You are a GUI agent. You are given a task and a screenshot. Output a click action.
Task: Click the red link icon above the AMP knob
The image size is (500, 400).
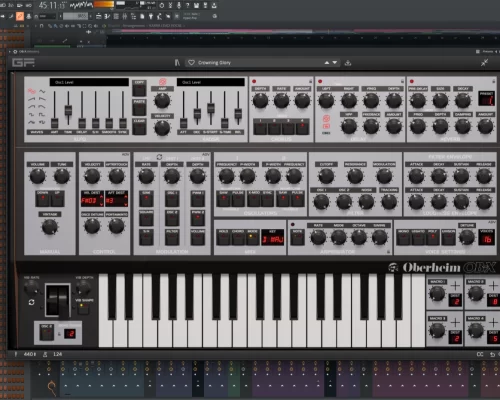coord(162,82)
